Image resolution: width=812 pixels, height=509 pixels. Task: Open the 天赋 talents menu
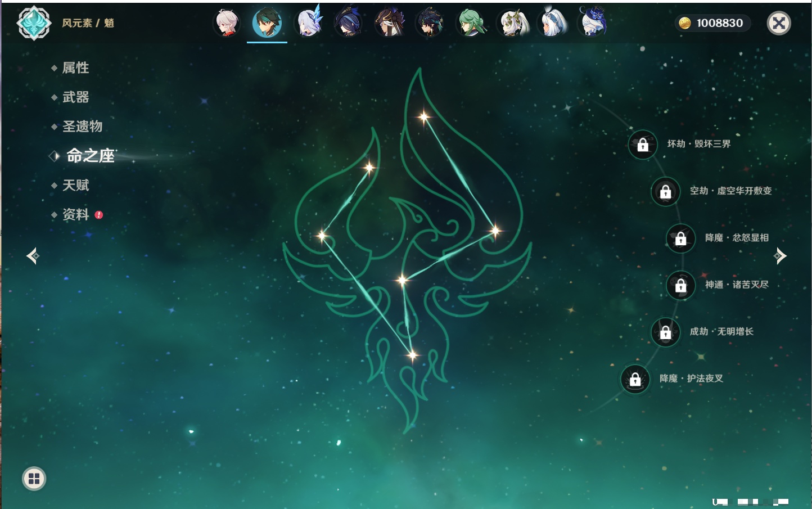(x=75, y=185)
